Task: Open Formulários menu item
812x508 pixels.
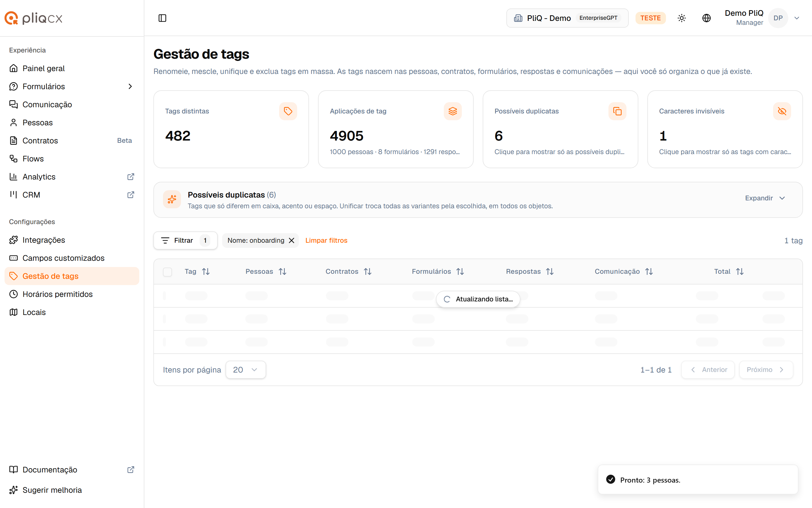Action: (x=72, y=86)
